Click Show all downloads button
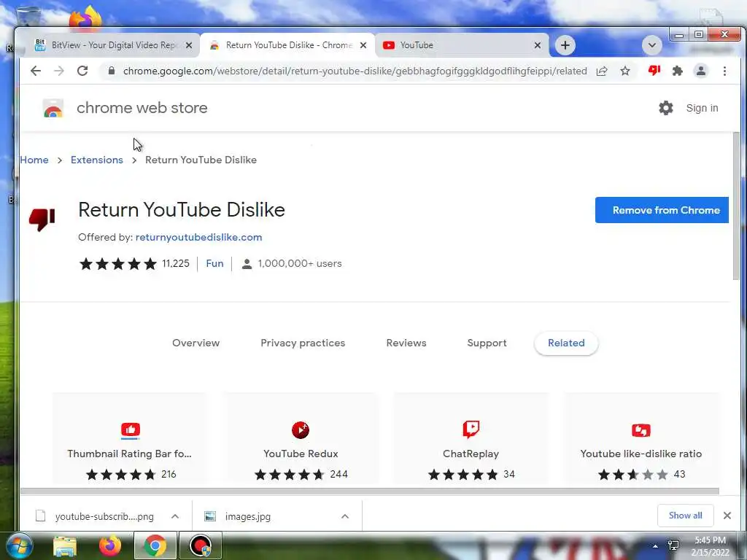 [685, 516]
